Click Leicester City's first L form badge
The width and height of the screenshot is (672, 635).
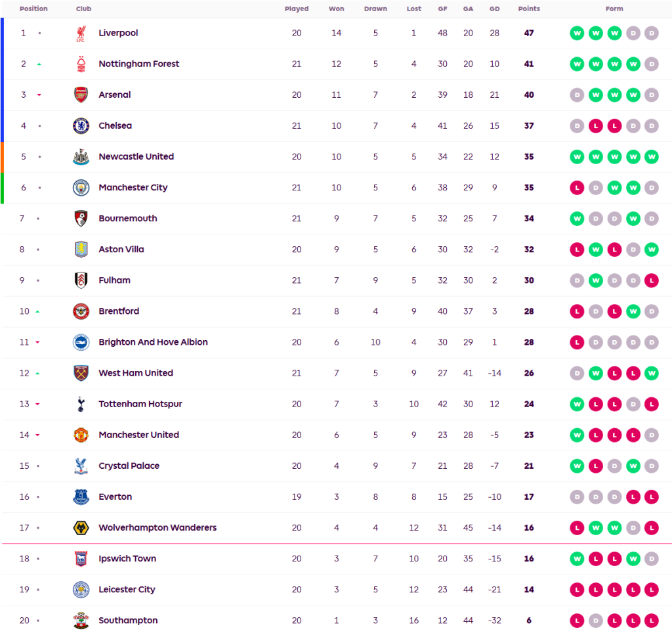pyautogui.click(x=577, y=590)
